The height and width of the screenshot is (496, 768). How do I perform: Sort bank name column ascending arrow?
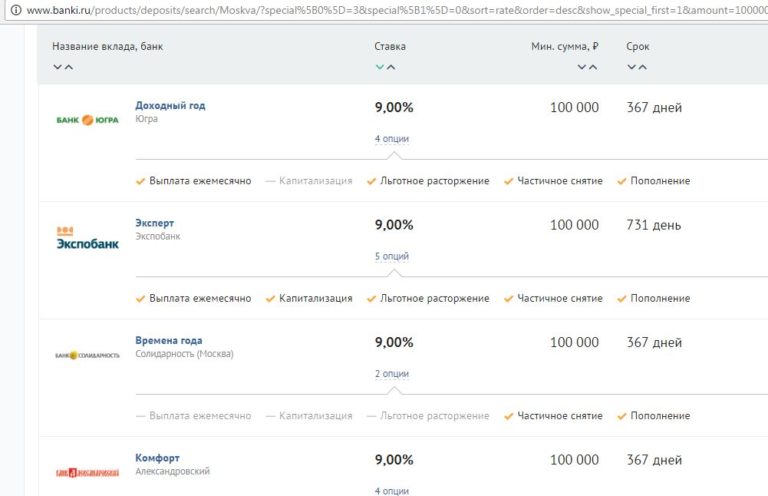[69, 68]
